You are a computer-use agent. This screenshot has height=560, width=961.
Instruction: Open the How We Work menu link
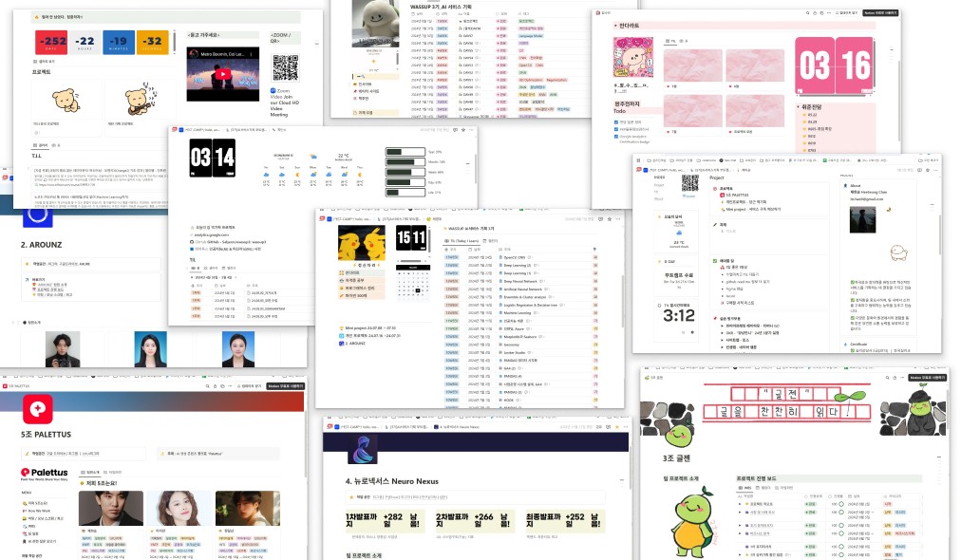point(37,511)
